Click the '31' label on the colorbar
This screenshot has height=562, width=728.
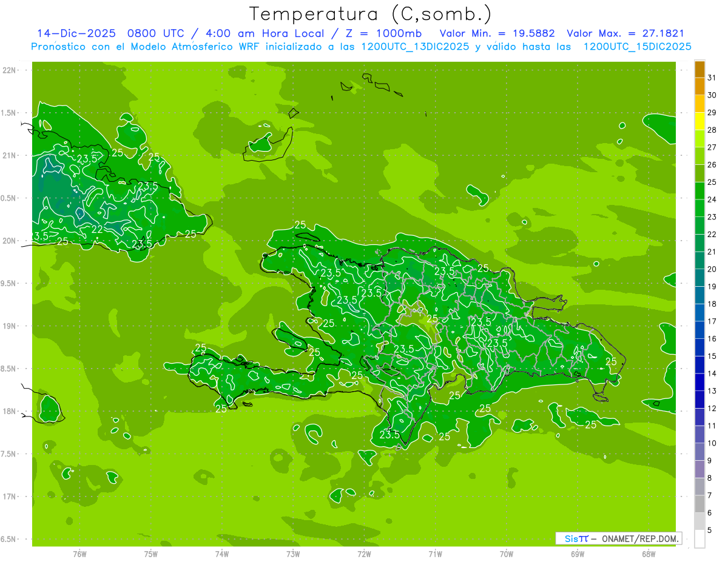coord(712,78)
